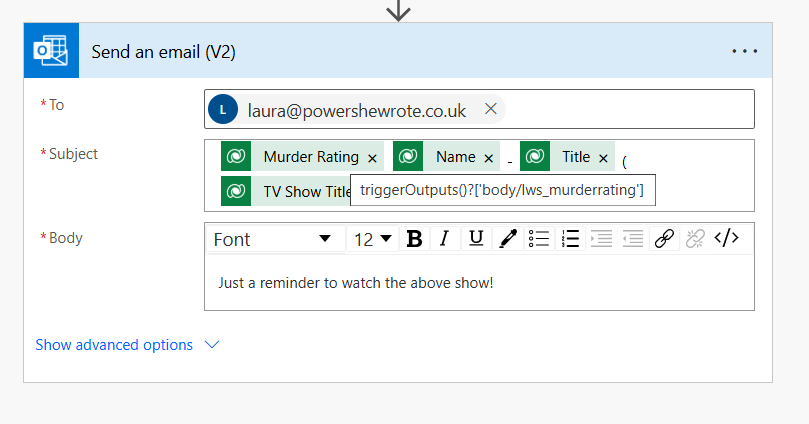Open the font size 12 dropdown
809x424 pixels.
tap(373, 239)
